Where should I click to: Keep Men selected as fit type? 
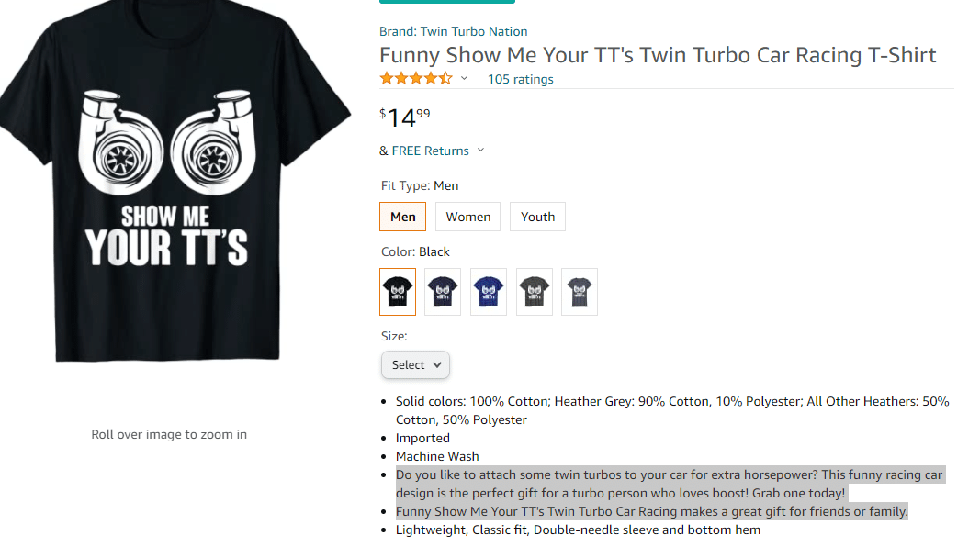402,216
